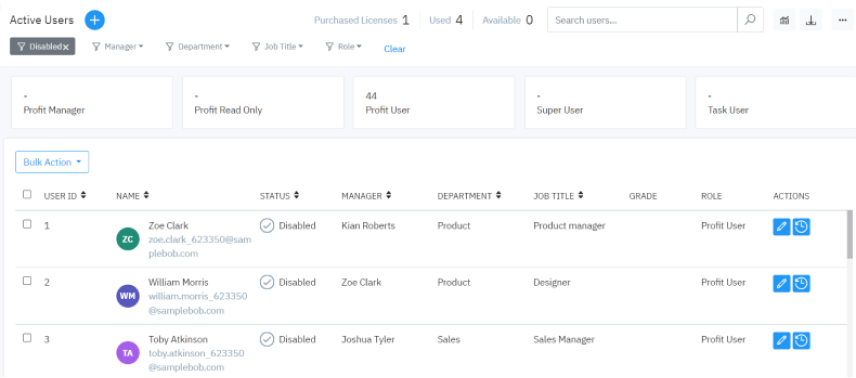Click the Product manager job title

tap(569, 226)
